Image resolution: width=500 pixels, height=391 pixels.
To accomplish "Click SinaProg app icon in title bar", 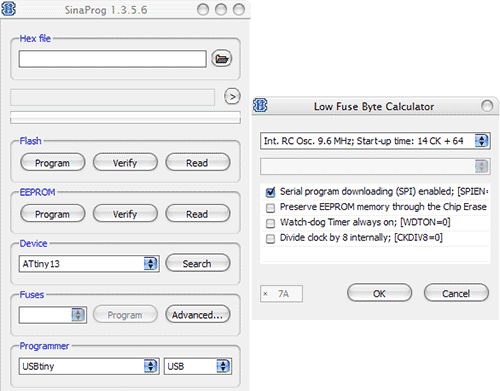I will (9, 9).
